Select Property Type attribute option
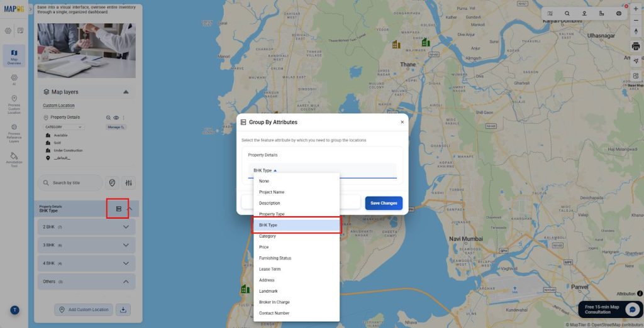This screenshot has width=644, height=328. 297,214
